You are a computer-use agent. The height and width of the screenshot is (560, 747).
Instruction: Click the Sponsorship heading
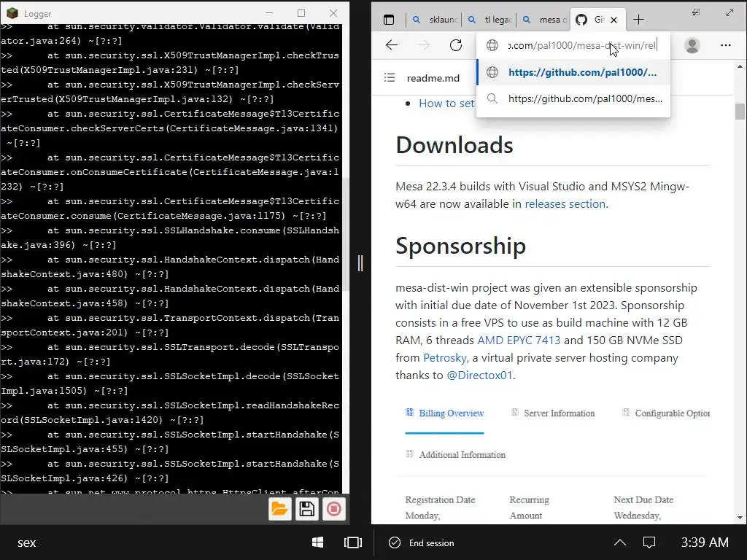click(x=461, y=246)
